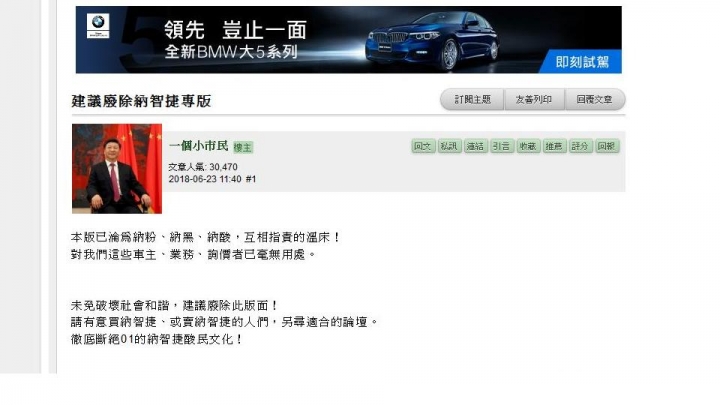
Task: Click the poster's avatar image
Action: point(117,169)
